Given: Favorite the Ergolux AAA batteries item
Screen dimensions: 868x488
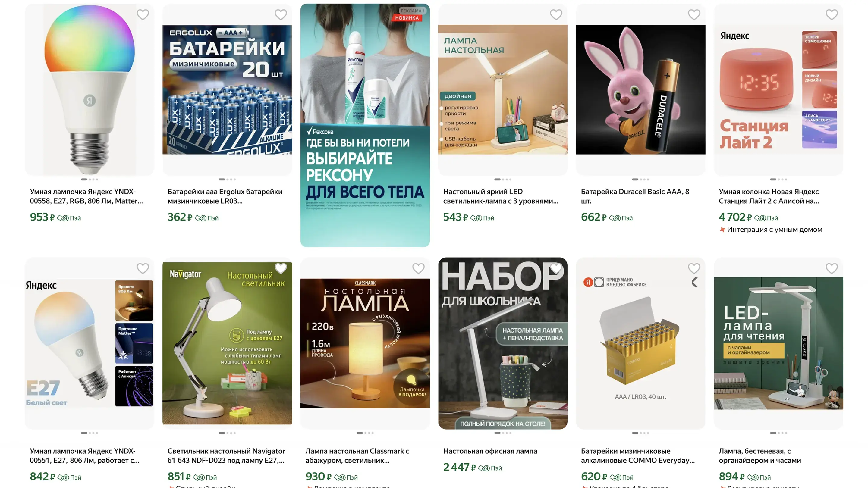Looking at the screenshot, I should pos(281,14).
